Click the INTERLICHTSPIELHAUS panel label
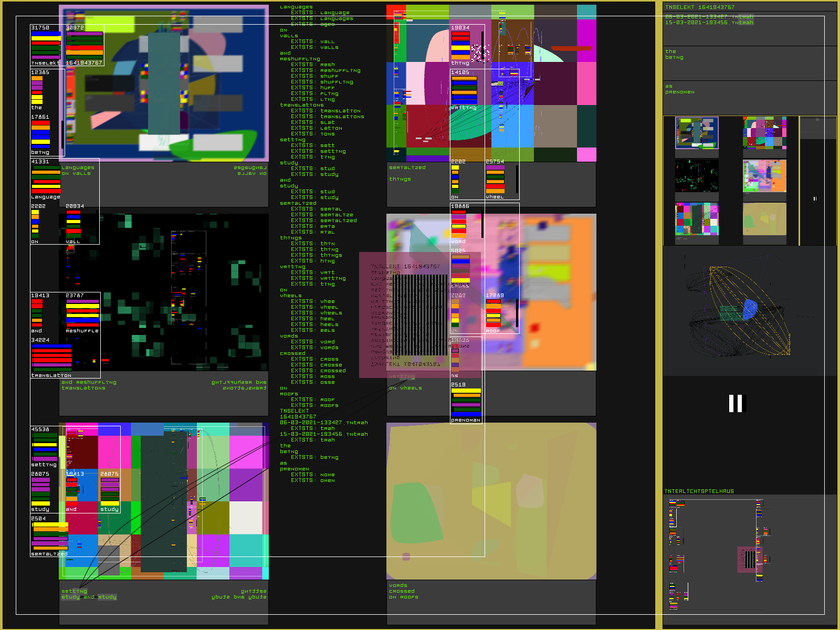Screen dimensions: 840x630 point(699,491)
